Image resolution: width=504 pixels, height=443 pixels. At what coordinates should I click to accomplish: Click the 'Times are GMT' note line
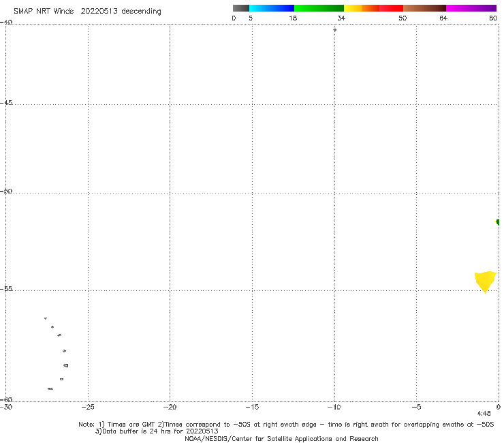(286, 425)
